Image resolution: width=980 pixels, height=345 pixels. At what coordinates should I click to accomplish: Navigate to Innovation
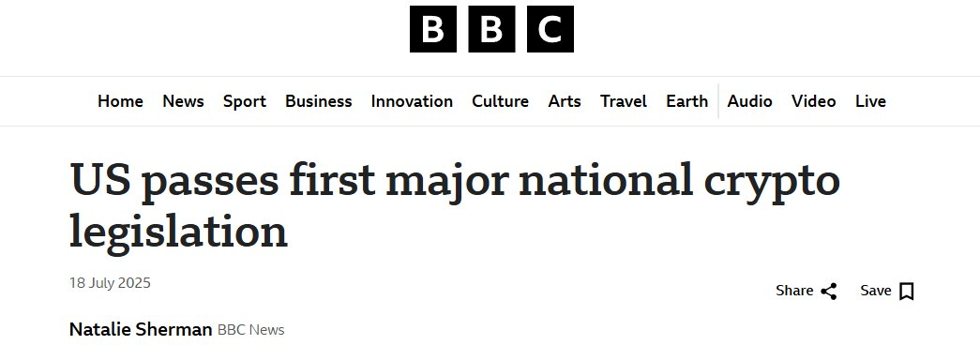pos(412,101)
